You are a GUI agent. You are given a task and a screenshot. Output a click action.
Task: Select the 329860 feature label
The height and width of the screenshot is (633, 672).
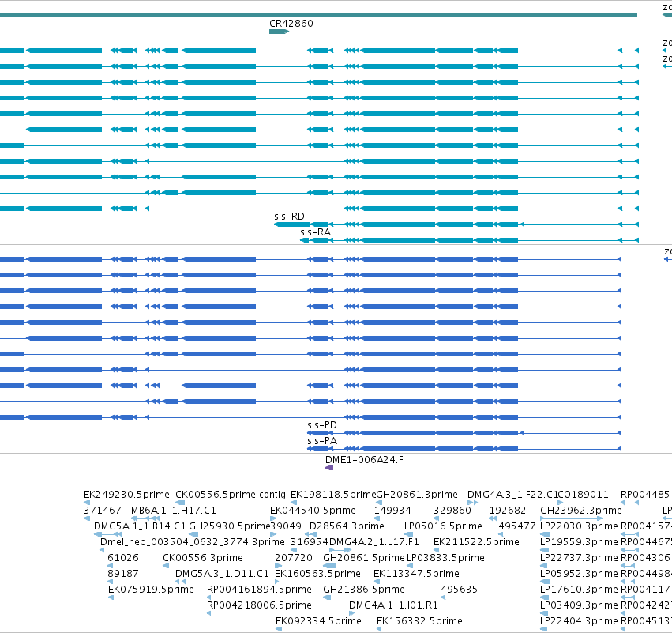[452, 511]
